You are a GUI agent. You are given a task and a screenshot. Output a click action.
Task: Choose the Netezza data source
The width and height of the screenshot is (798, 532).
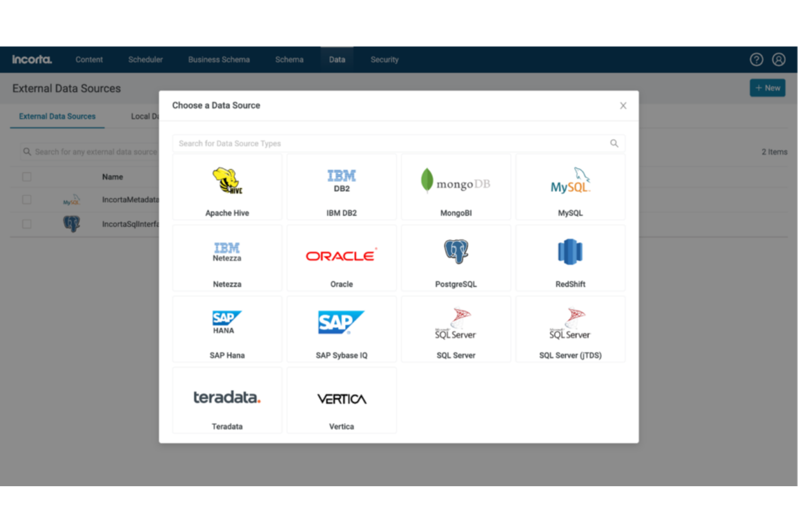227,258
